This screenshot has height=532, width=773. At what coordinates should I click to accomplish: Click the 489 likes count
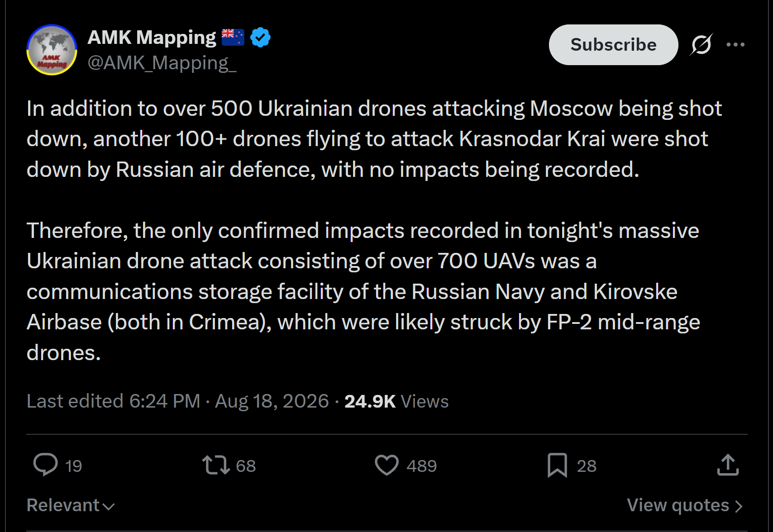coord(421,466)
